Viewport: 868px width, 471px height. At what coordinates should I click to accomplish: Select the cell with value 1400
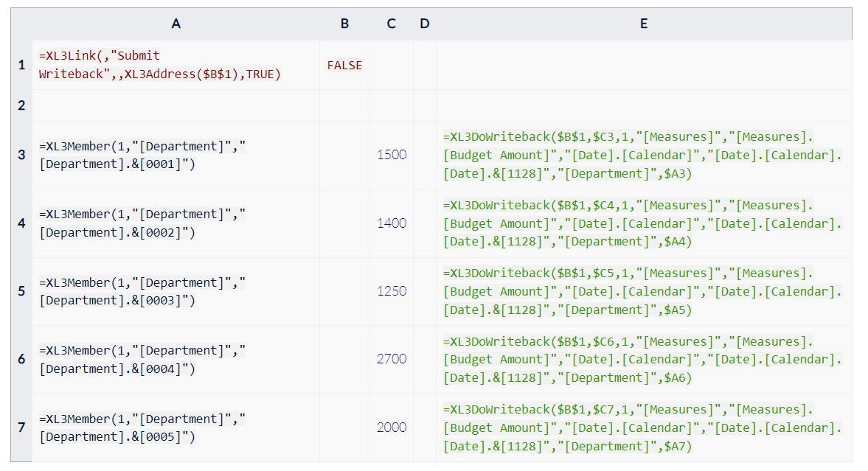pos(391,223)
